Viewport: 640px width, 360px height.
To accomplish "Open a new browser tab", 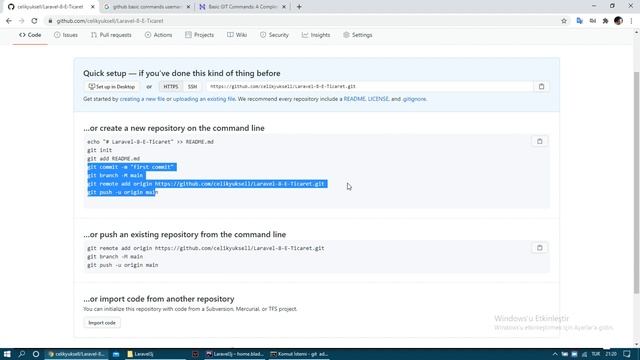I will [299, 7].
